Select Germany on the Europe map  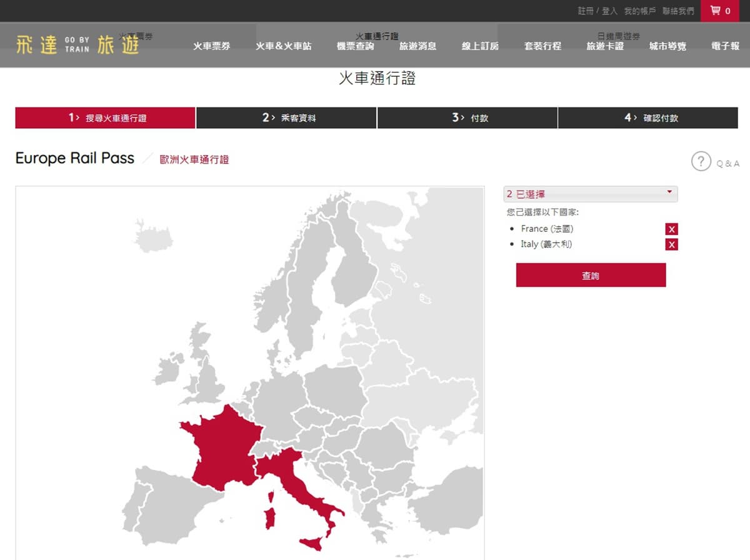278,400
